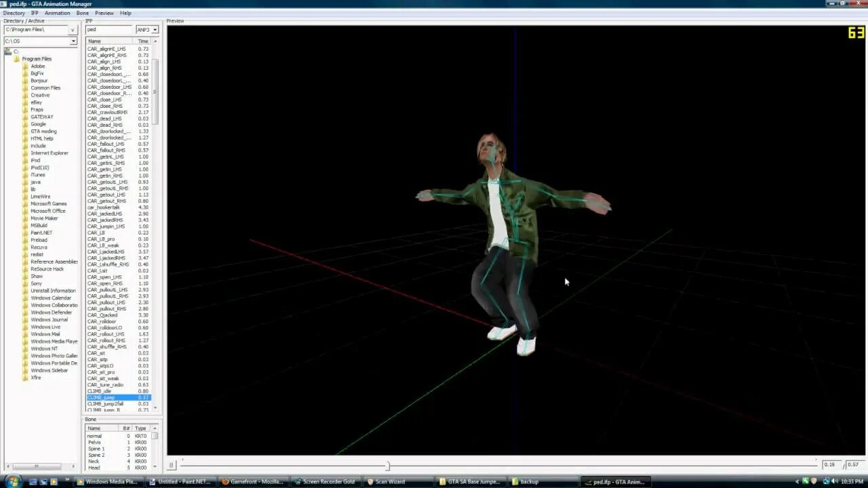Select the Google folder icon
Screen dimensions: 868x488
pyautogui.click(x=26, y=124)
